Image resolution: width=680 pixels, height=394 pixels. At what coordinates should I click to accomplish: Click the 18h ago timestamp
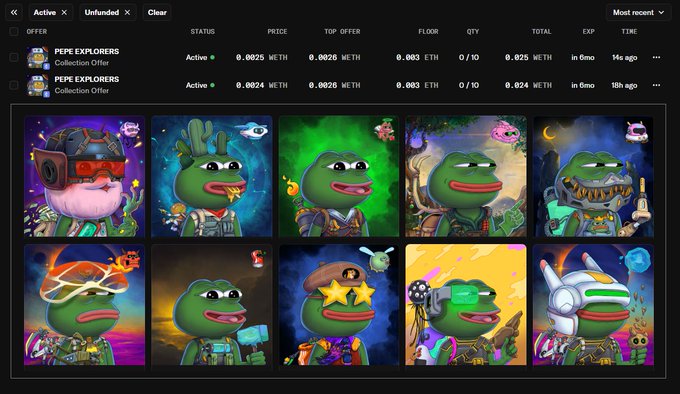click(x=624, y=85)
